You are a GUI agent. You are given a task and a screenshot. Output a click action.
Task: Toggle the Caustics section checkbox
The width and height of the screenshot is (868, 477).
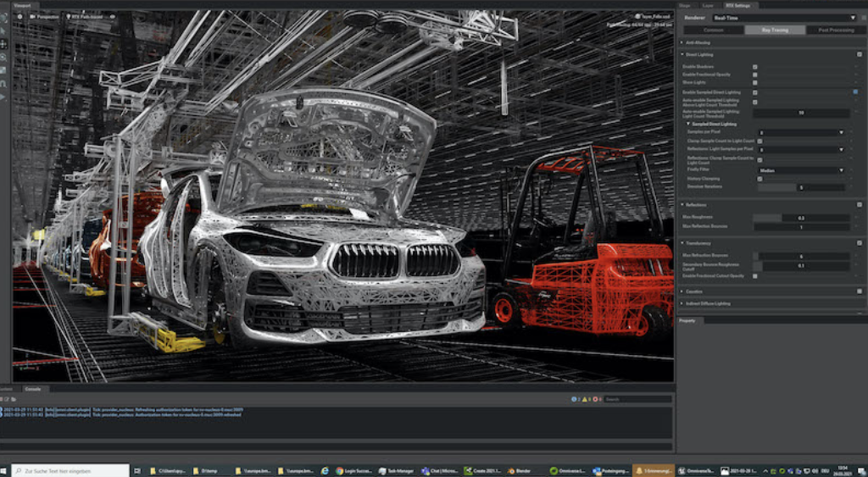tap(860, 291)
